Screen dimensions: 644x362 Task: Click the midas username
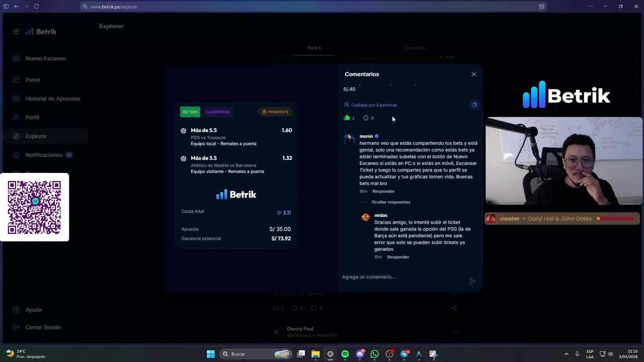point(381,215)
